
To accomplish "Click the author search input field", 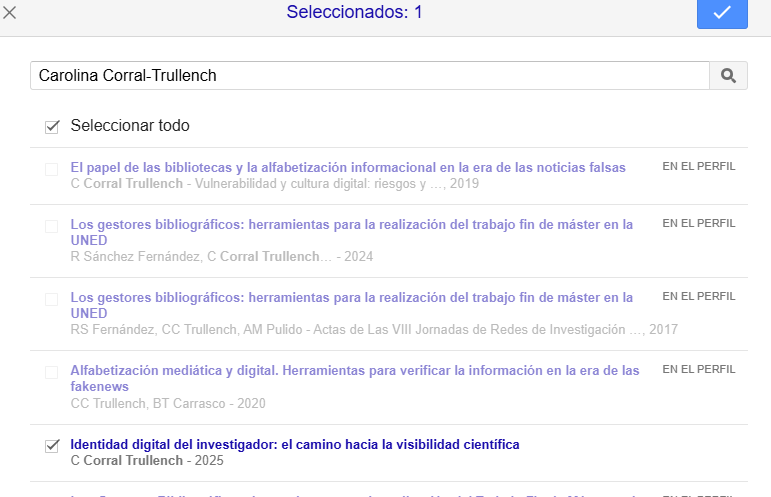I will (370, 75).
